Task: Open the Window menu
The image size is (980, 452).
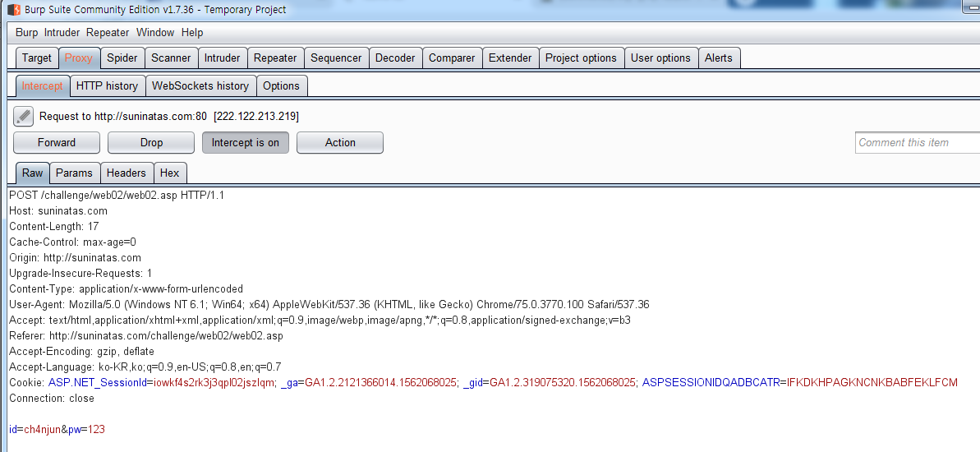Action: (155, 33)
